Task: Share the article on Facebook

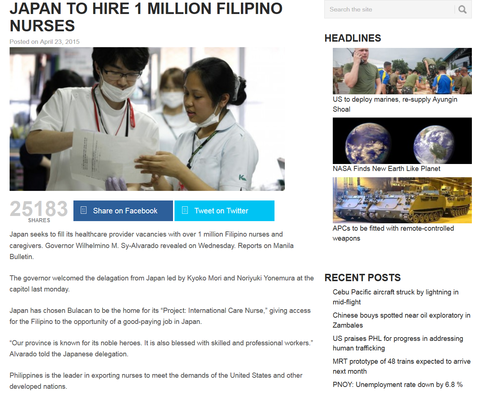Action: point(123,211)
